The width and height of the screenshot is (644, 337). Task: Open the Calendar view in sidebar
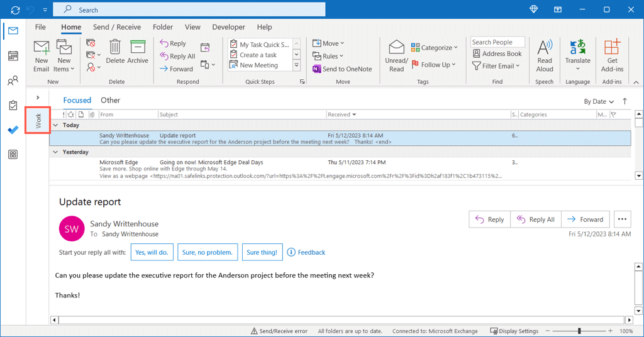(13, 56)
